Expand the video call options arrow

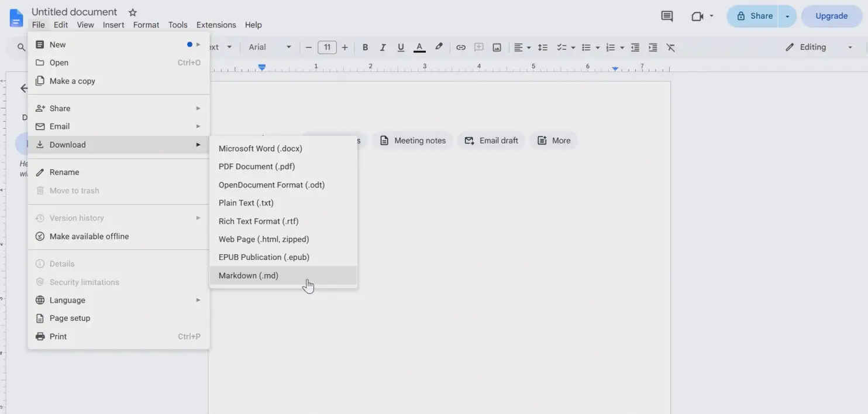[711, 16]
